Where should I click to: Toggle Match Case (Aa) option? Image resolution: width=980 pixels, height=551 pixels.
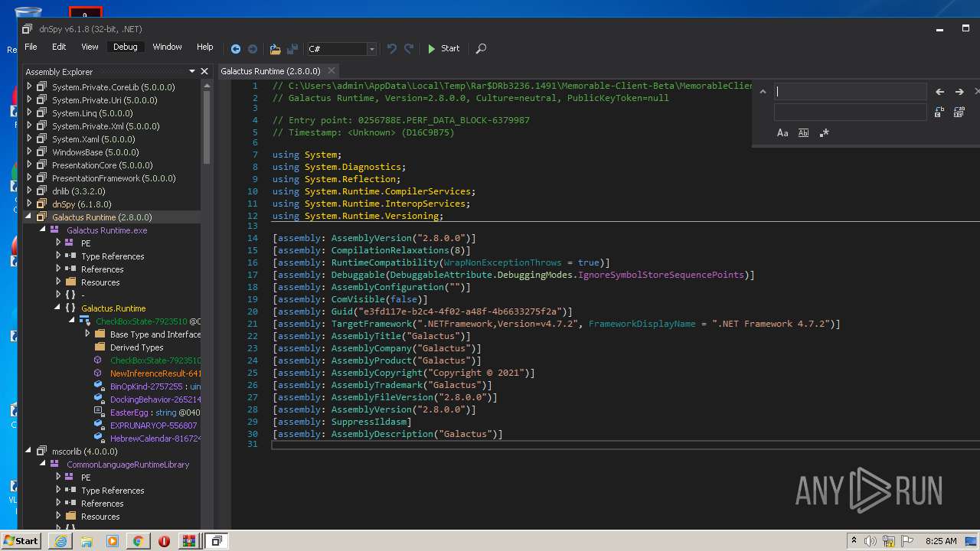tap(782, 132)
